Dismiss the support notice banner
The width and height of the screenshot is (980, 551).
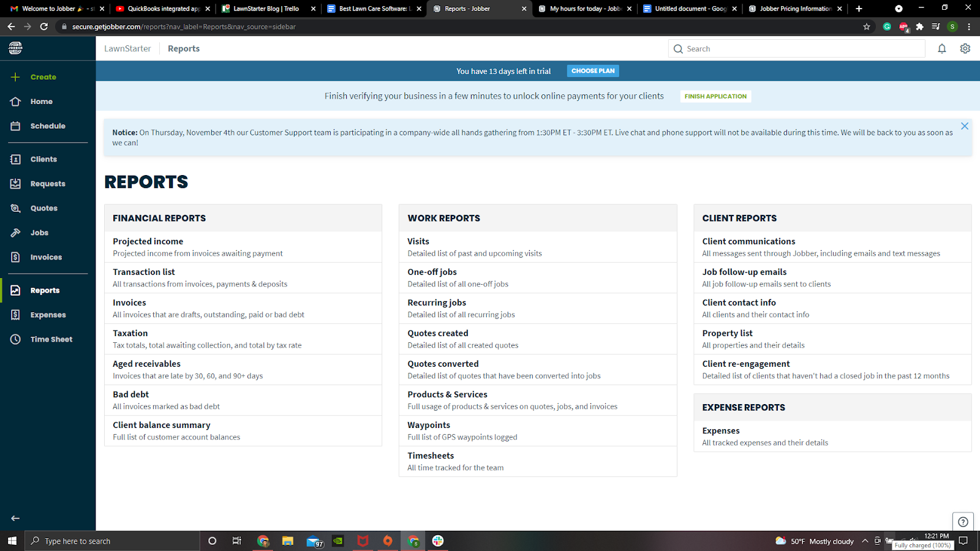click(965, 126)
